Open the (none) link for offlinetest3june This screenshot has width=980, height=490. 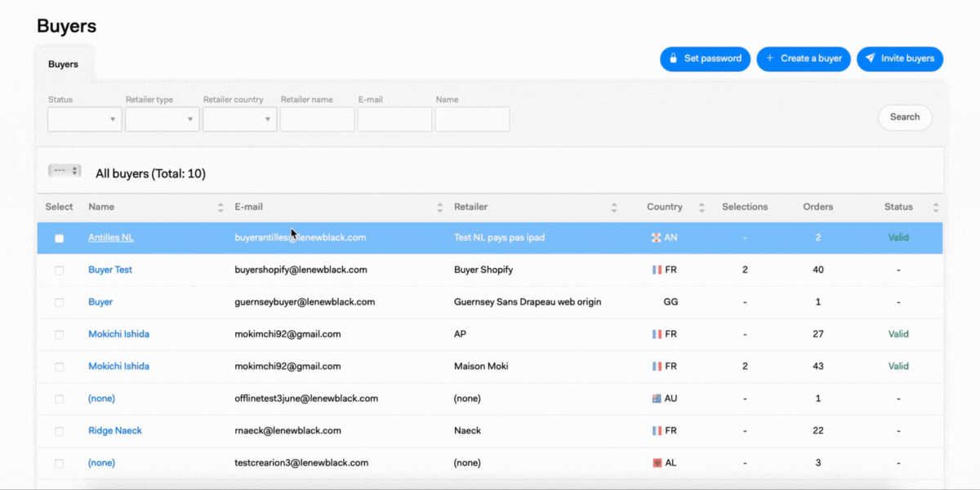(101, 399)
